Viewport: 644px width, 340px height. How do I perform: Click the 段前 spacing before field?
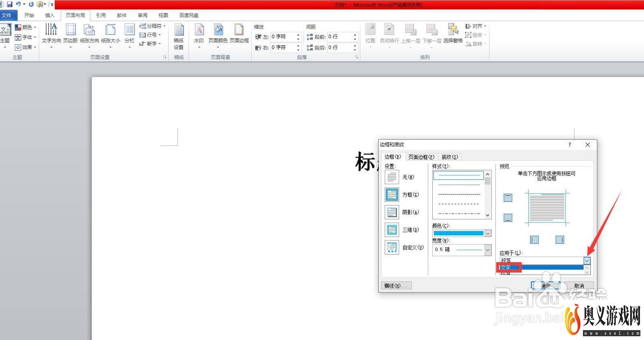pos(340,37)
